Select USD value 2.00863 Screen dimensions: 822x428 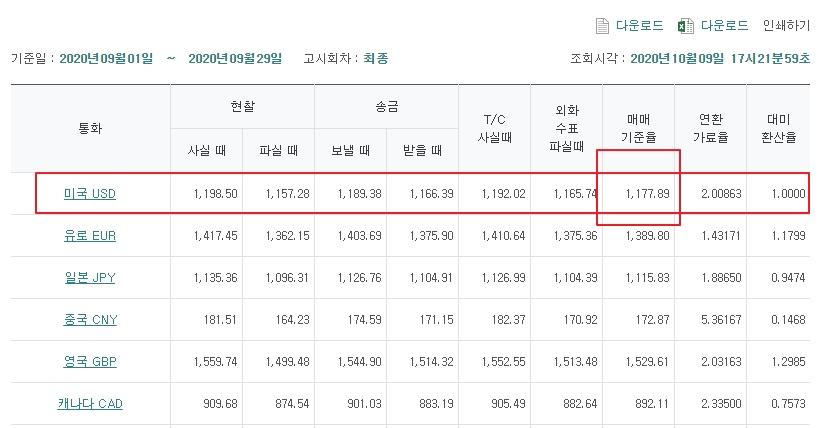721,194
